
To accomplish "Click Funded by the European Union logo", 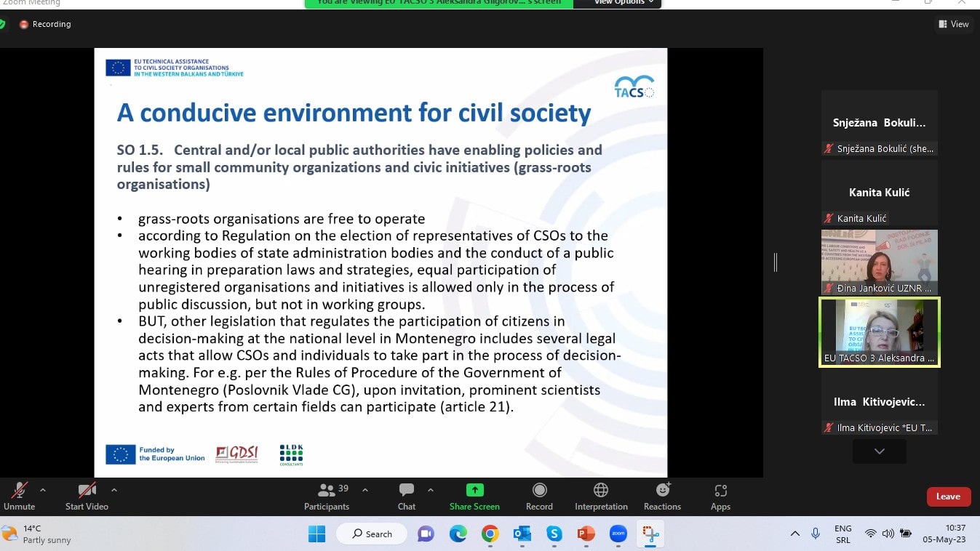I will (x=155, y=454).
